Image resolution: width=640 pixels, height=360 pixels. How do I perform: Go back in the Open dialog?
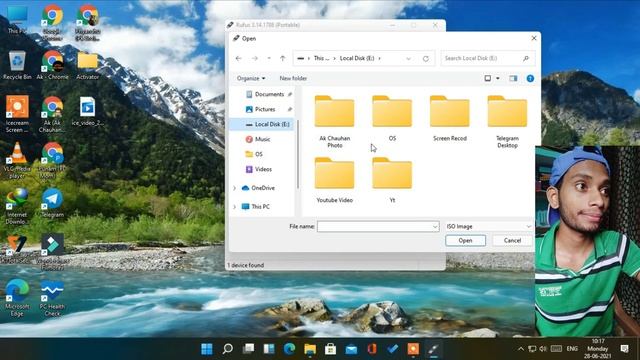[239, 58]
